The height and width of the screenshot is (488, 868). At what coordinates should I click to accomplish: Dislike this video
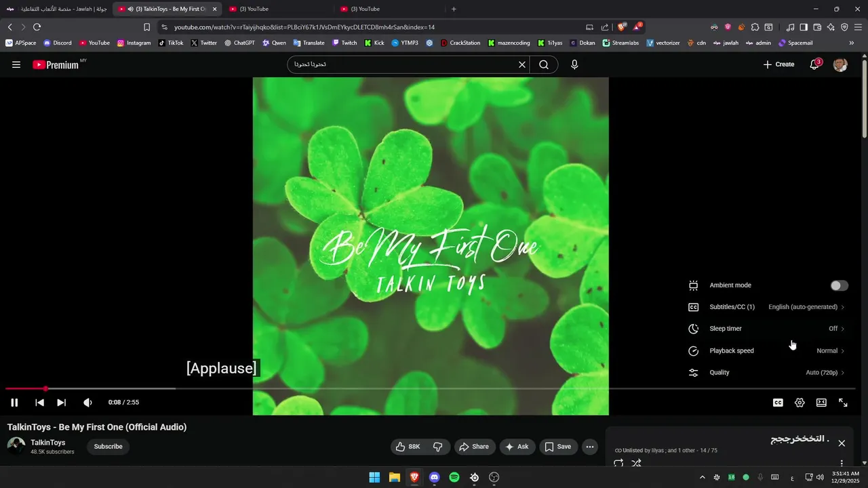pos(437,447)
